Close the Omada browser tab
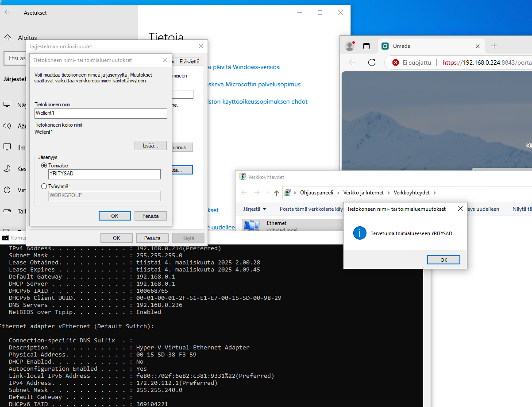 coord(478,46)
